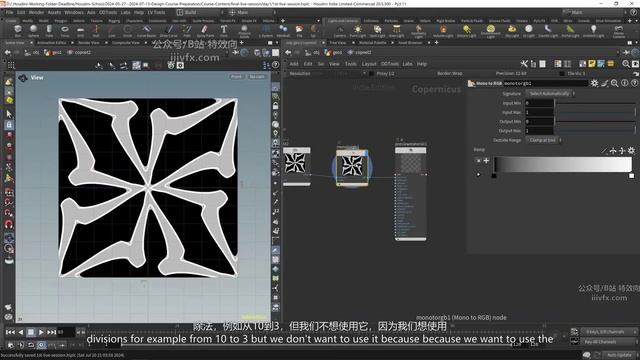Select the Draw Curve shelf tool

169,31
